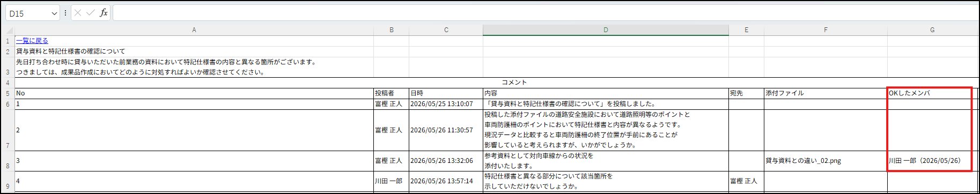Select date cell 2026/05/26 13:57:14
This screenshot has width=980, height=194.
pyautogui.click(x=446, y=181)
